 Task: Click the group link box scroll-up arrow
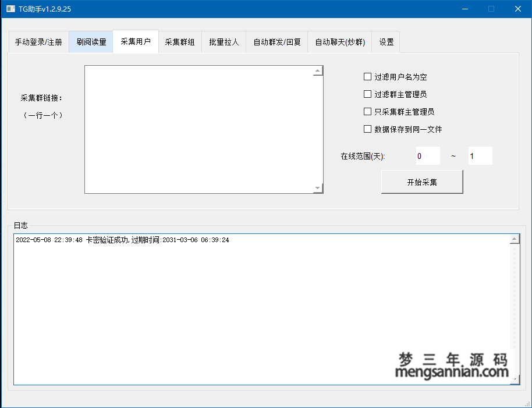click(318, 71)
